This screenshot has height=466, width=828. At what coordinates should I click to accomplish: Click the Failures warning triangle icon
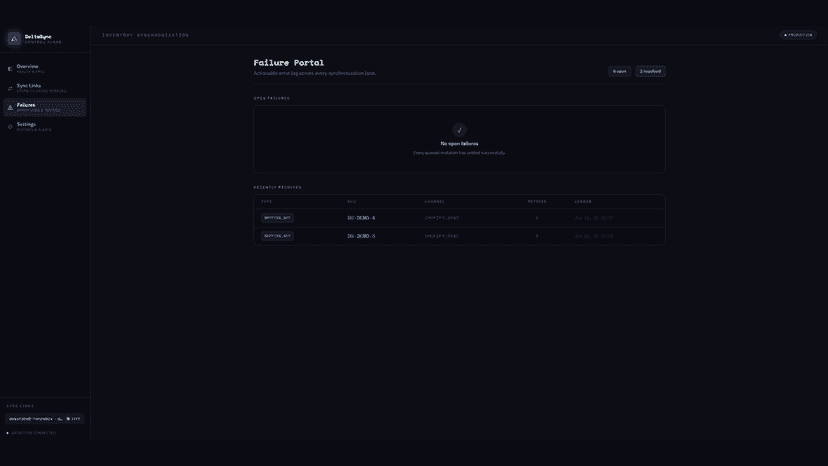[x=10, y=107]
